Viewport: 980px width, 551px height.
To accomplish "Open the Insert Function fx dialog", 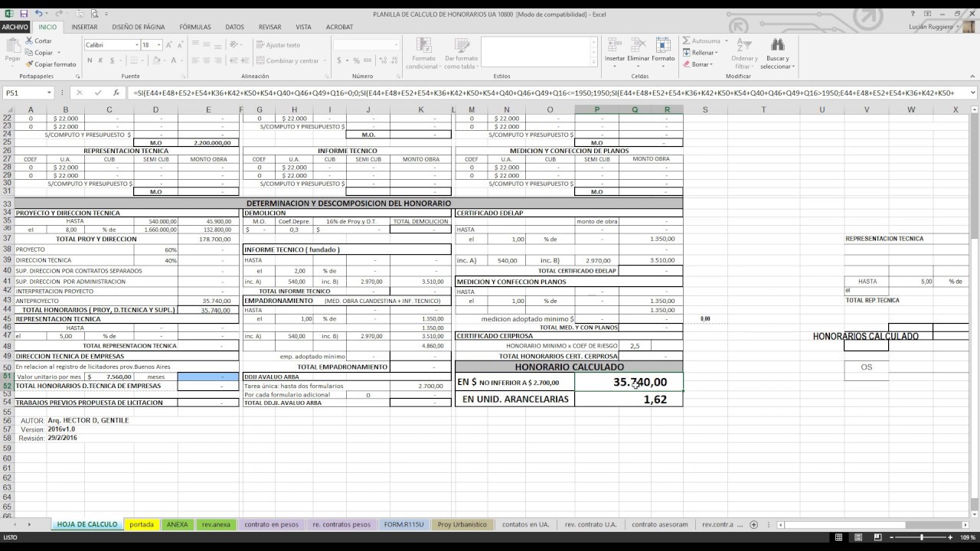I will [116, 93].
